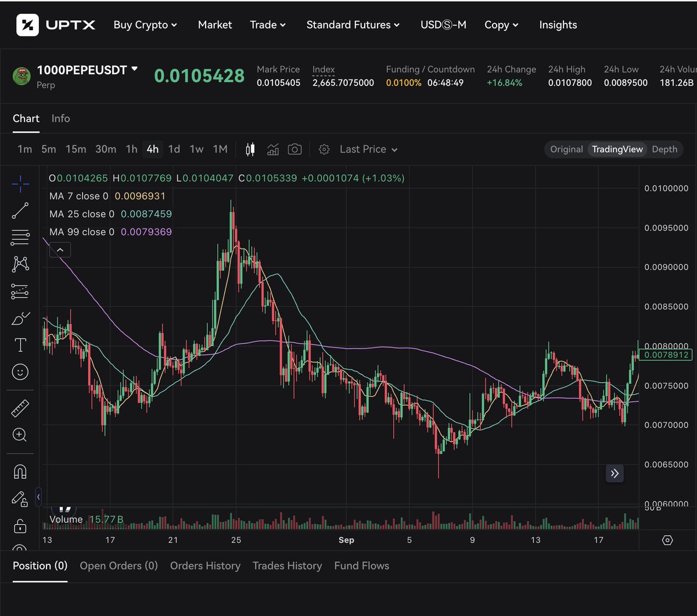Open the emoji sticker tool

pyautogui.click(x=20, y=372)
